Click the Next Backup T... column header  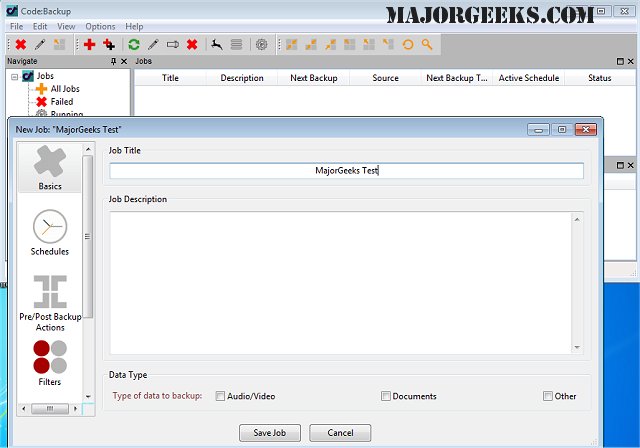[x=457, y=78]
